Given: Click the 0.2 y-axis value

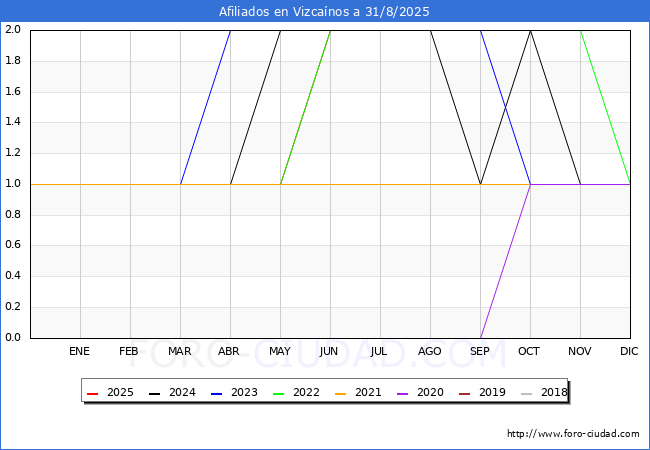Looking at the screenshot, I should pyautogui.click(x=13, y=307).
